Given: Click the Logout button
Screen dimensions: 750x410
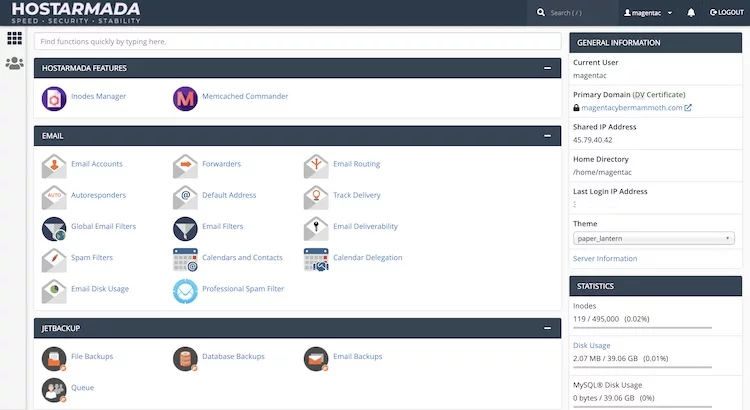Looking at the screenshot, I should [726, 12].
